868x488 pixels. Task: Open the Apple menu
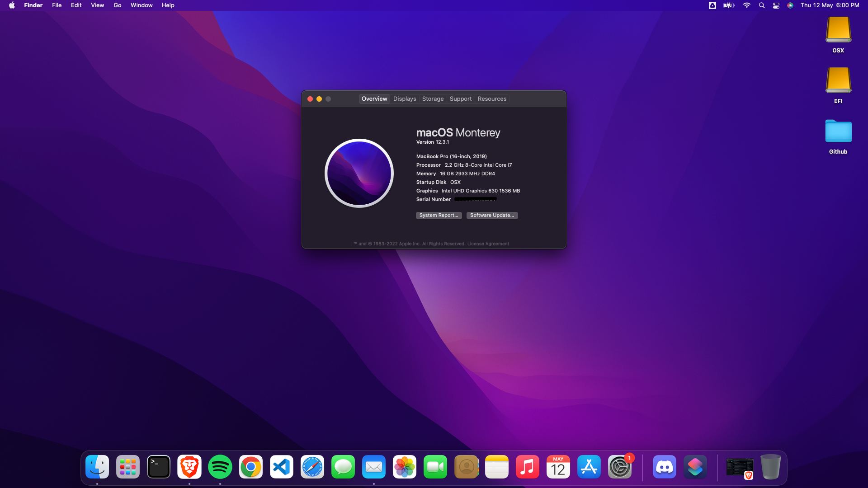coord(12,5)
